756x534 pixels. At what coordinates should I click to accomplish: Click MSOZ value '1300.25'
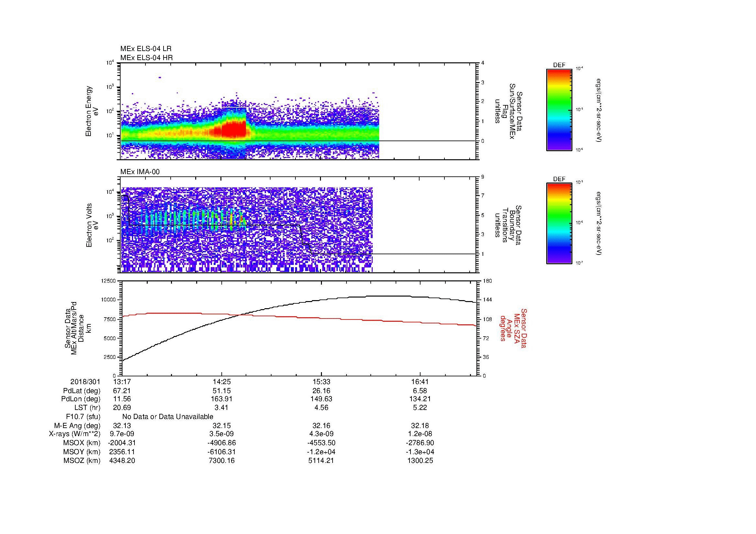click(x=420, y=461)
